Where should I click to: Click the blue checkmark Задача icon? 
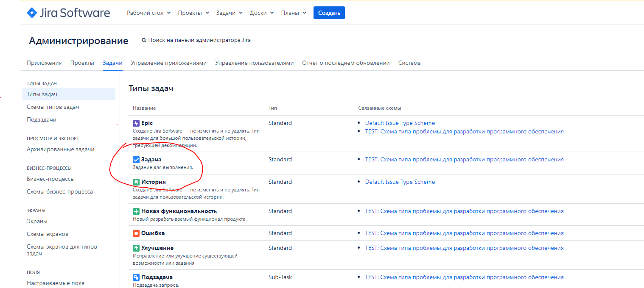click(136, 160)
